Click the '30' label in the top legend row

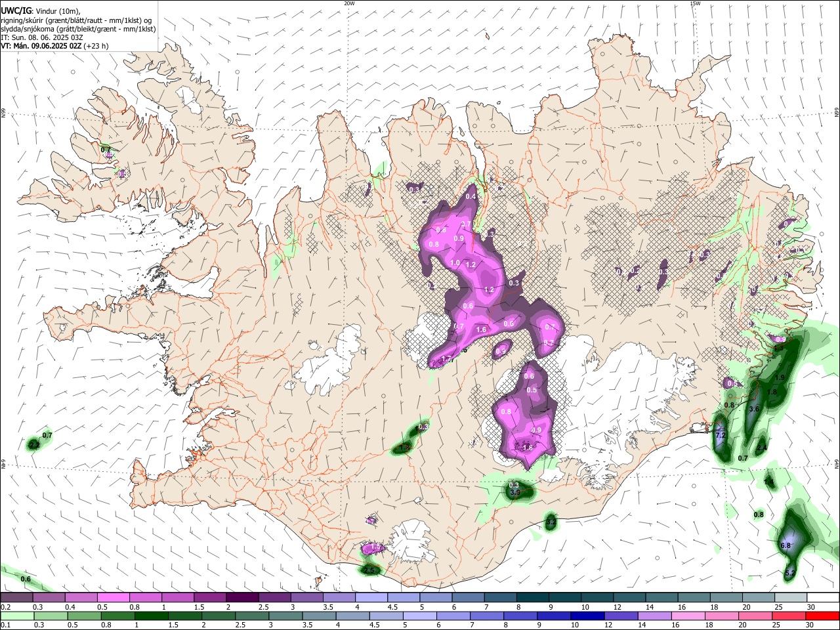pos(811,608)
